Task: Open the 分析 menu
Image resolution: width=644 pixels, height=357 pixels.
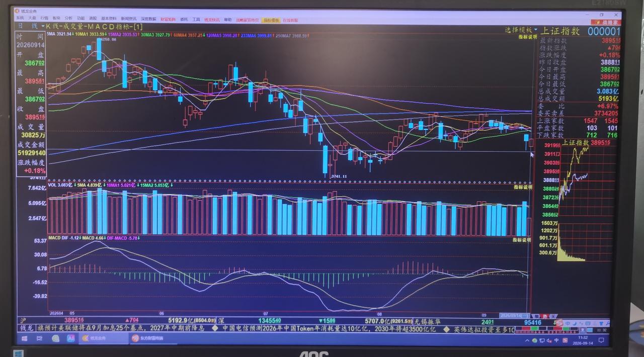Action: (68, 20)
